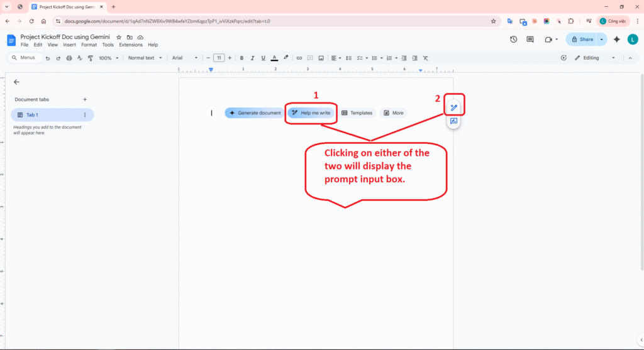This screenshot has width=644, height=350.
Task: Select the paint format roller icon
Action: click(x=90, y=58)
